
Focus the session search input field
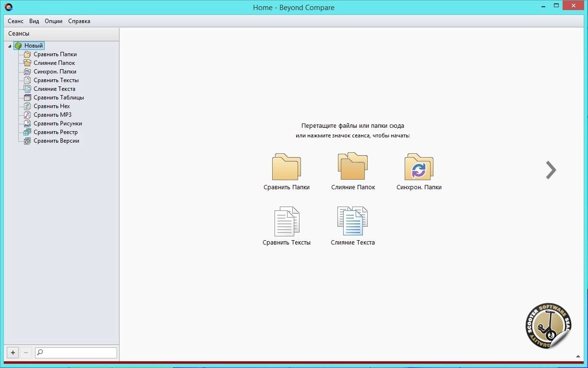(x=76, y=353)
